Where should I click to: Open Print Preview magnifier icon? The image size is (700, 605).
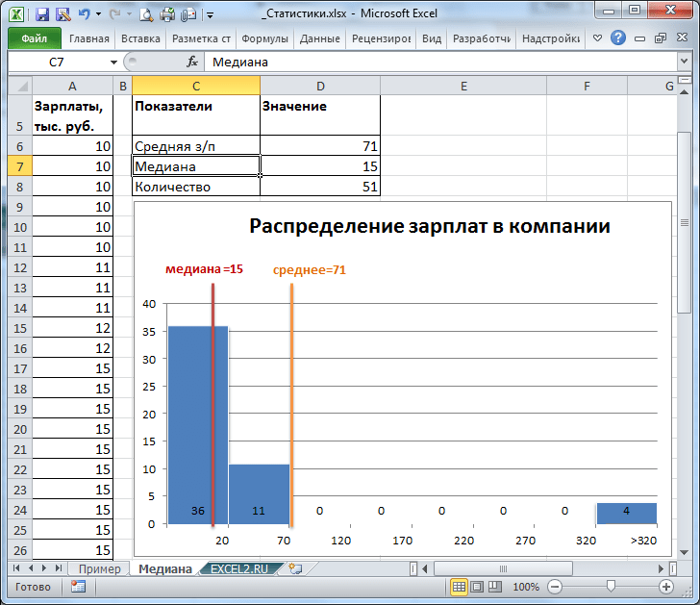[x=145, y=14]
